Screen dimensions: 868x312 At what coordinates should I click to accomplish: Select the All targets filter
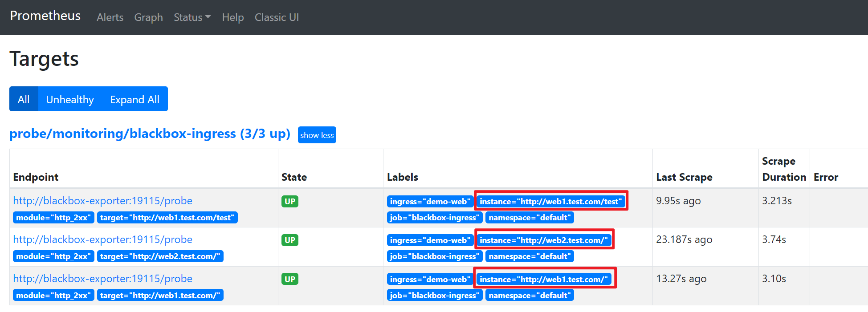[x=24, y=99]
